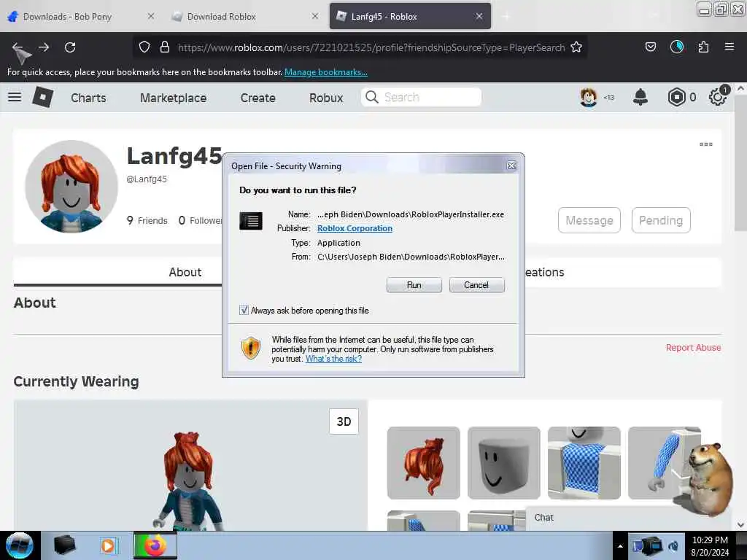The width and height of the screenshot is (747, 560).
Task: Click the blue checkered torso thumbnail
Action: coord(584,463)
